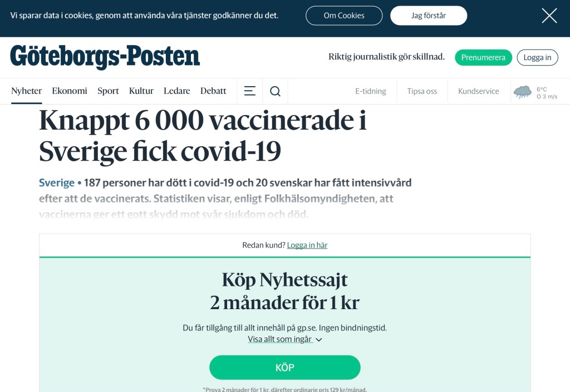Go to the Sport section

pyautogui.click(x=108, y=91)
